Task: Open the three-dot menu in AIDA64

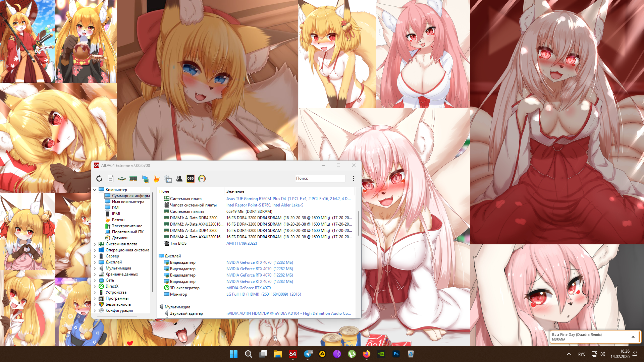Action: (x=353, y=179)
